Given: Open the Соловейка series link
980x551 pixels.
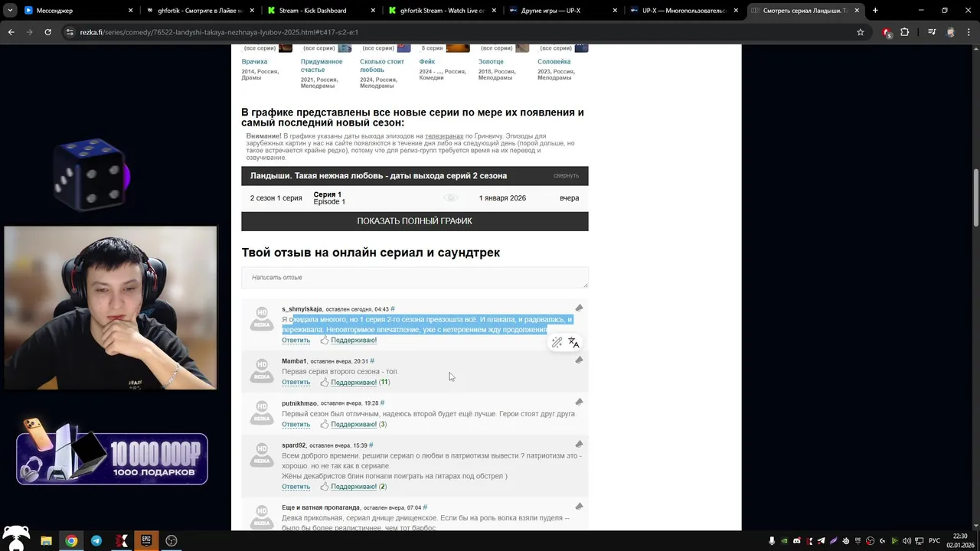Looking at the screenshot, I should (554, 61).
